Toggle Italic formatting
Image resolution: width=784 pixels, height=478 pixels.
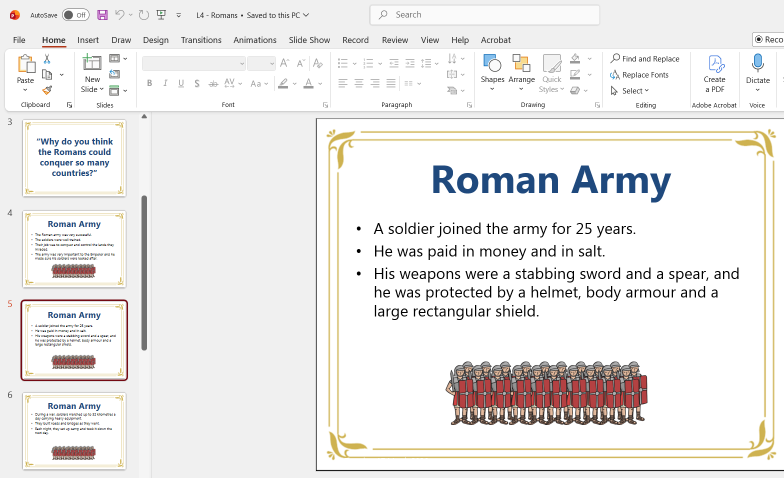(165, 84)
